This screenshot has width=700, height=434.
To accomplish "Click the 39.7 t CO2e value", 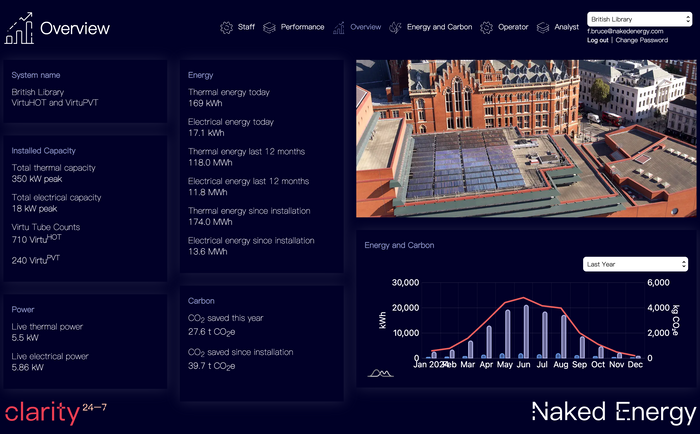I will pos(211,366).
